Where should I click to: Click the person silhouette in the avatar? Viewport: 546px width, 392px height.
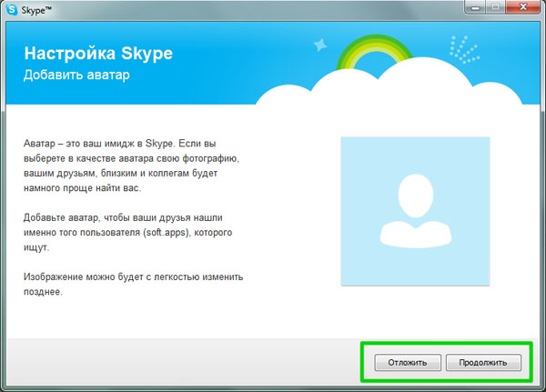tap(415, 210)
